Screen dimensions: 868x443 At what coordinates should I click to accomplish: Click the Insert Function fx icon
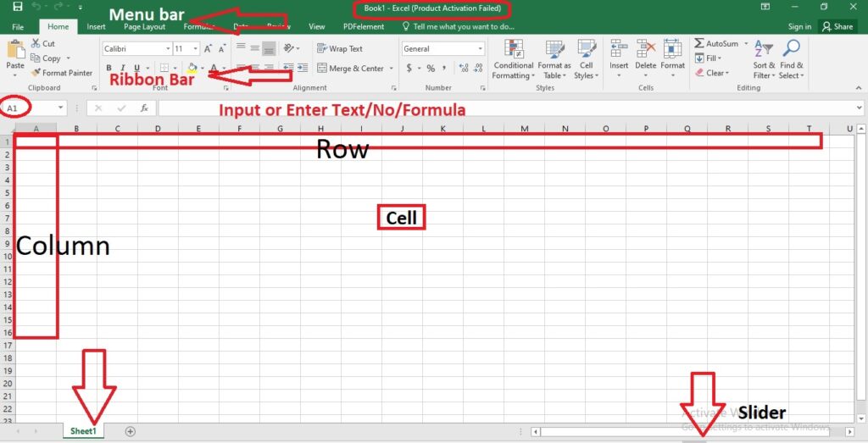(x=144, y=108)
